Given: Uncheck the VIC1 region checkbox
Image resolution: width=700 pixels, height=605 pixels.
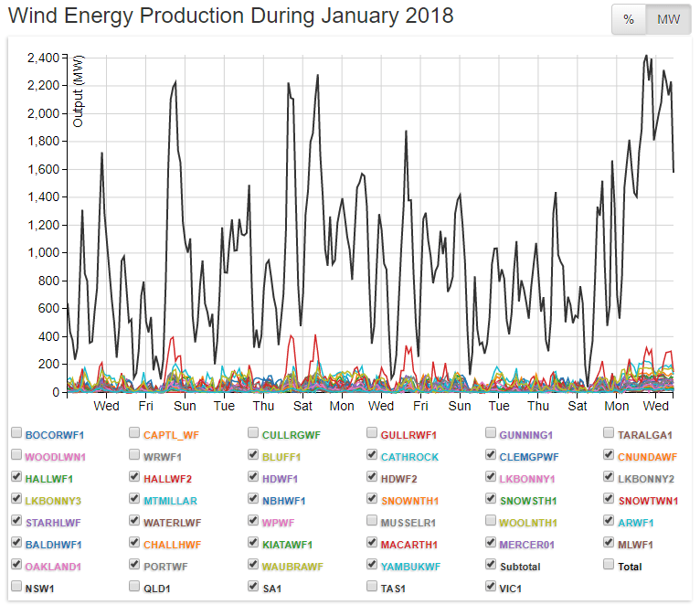Looking at the screenshot, I should (x=491, y=587).
